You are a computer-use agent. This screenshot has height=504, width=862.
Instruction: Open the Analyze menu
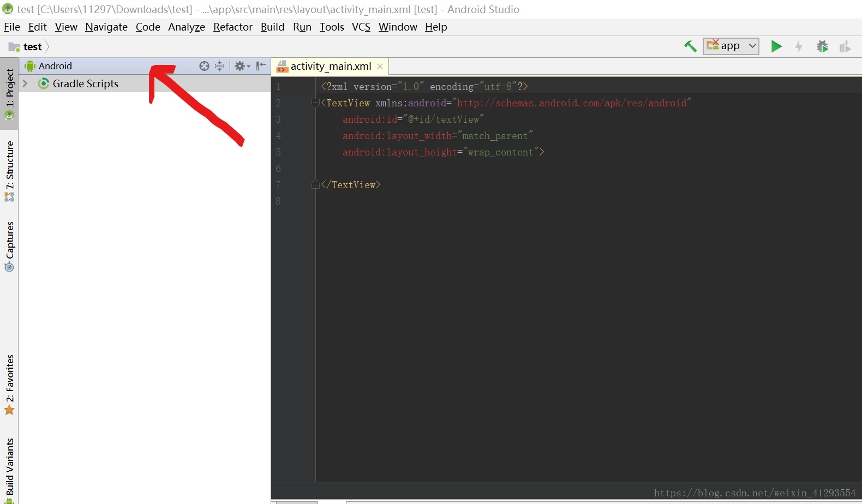click(x=187, y=27)
